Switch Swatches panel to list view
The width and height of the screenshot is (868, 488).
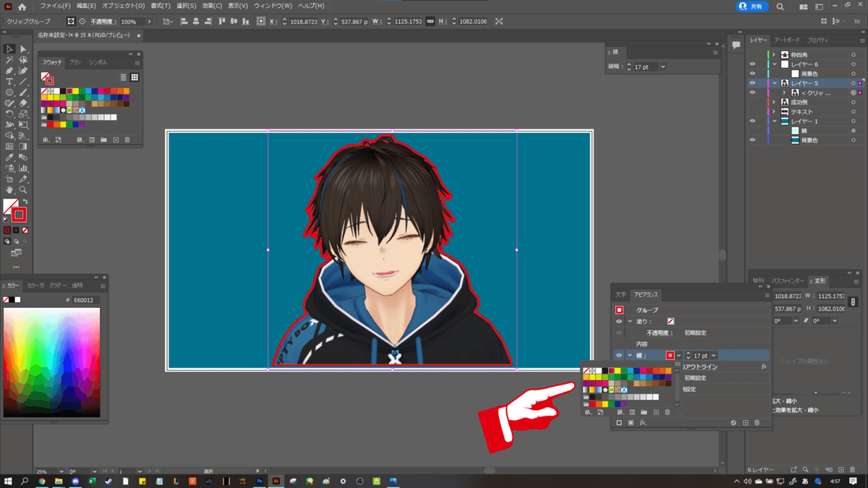pos(124,77)
